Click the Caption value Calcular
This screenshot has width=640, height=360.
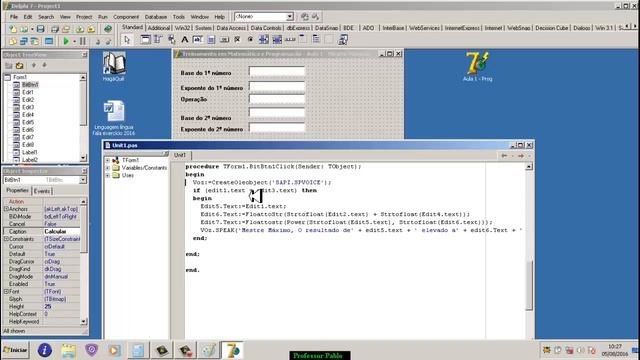pos(61,231)
